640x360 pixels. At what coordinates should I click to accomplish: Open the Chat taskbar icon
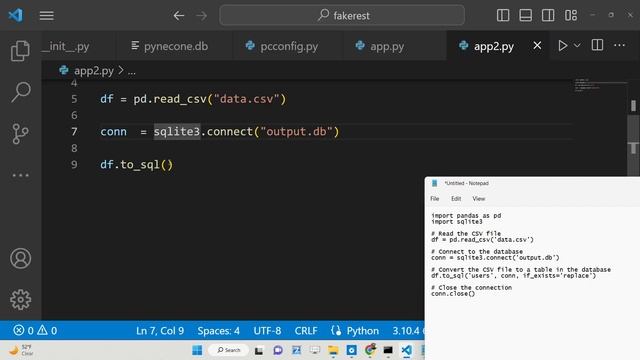278,350
